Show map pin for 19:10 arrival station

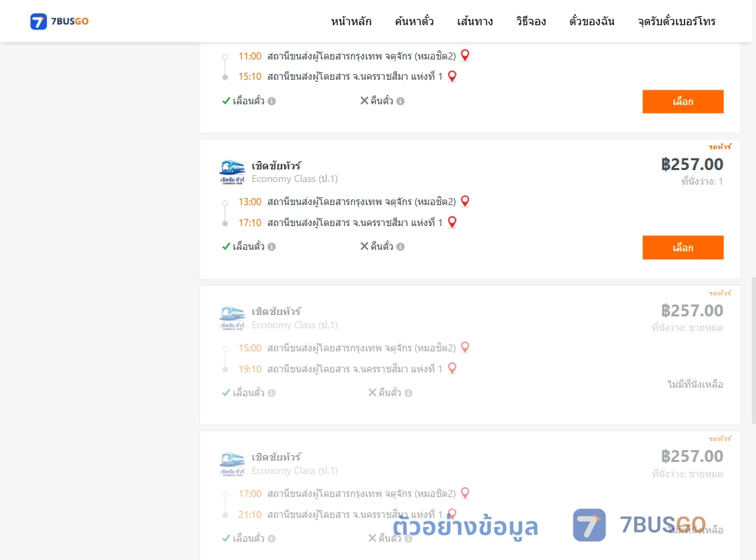[451, 368]
